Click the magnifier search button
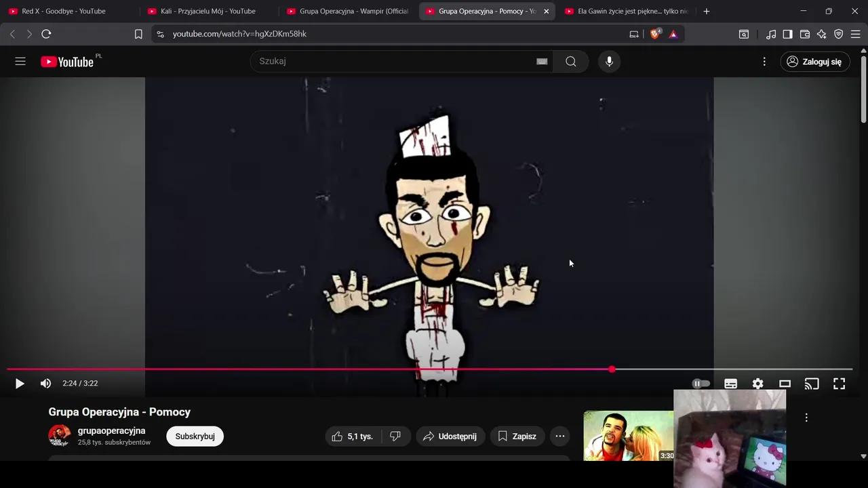Viewport: 868px width, 488px height. (x=571, y=62)
